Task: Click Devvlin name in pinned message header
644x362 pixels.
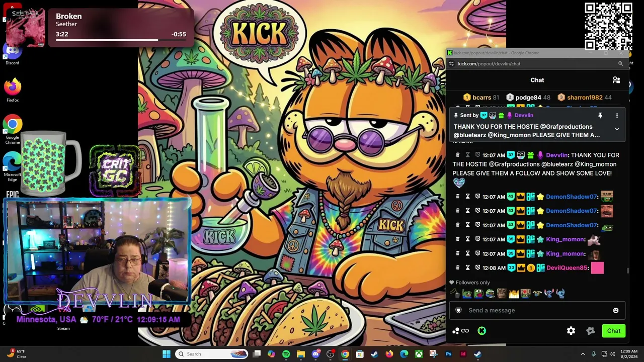Action: (x=524, y=116)
